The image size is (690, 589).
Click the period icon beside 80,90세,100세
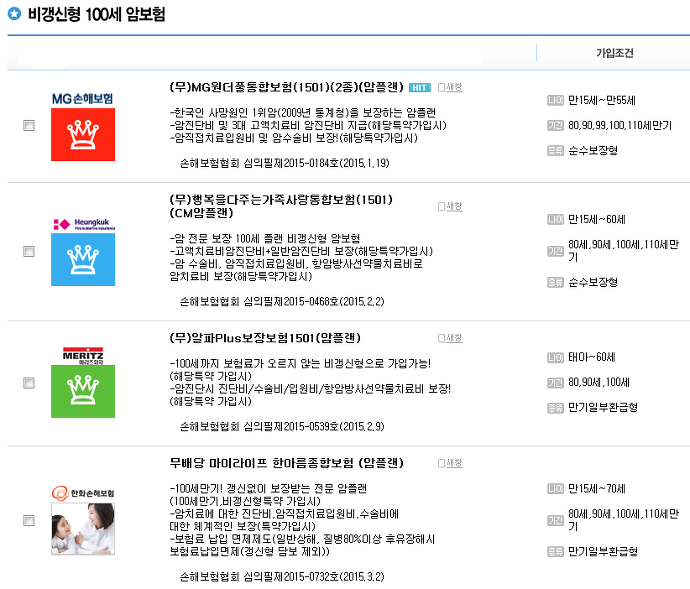coord(555,383)
